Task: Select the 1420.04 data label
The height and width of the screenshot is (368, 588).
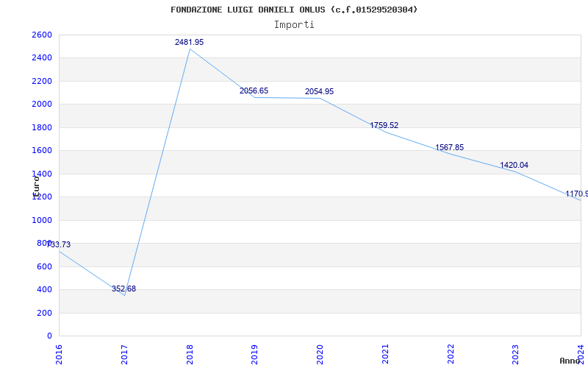Action: (514, 165)
